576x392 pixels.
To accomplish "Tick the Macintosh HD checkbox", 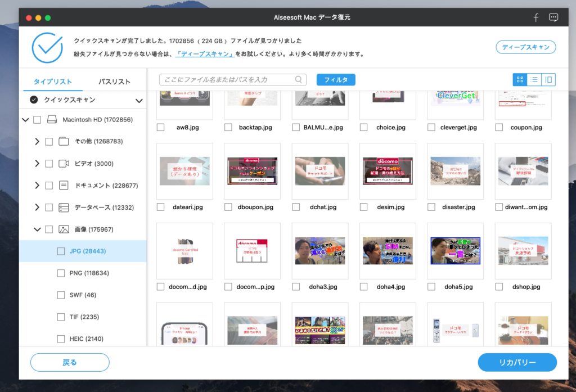I will pos(37,120).
